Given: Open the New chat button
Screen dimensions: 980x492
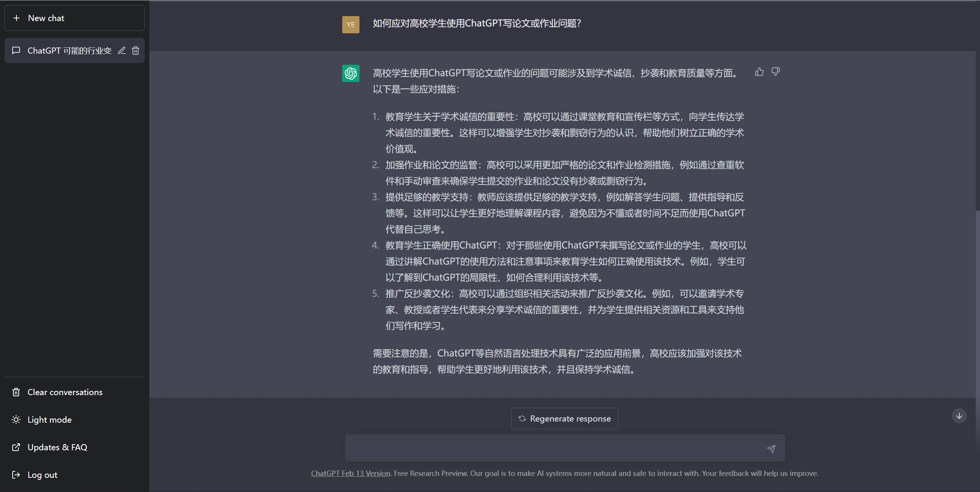Looking at the screenshot, I should (x=74, y=18).
